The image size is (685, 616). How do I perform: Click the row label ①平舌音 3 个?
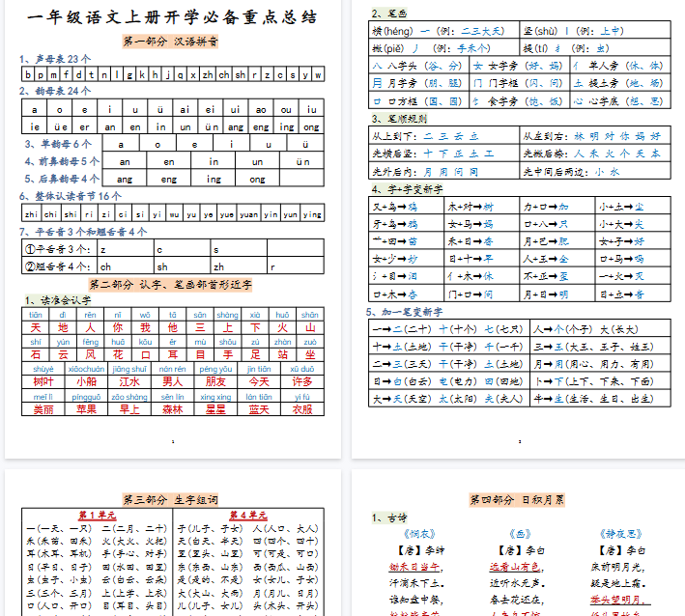(x=58, y=249)
